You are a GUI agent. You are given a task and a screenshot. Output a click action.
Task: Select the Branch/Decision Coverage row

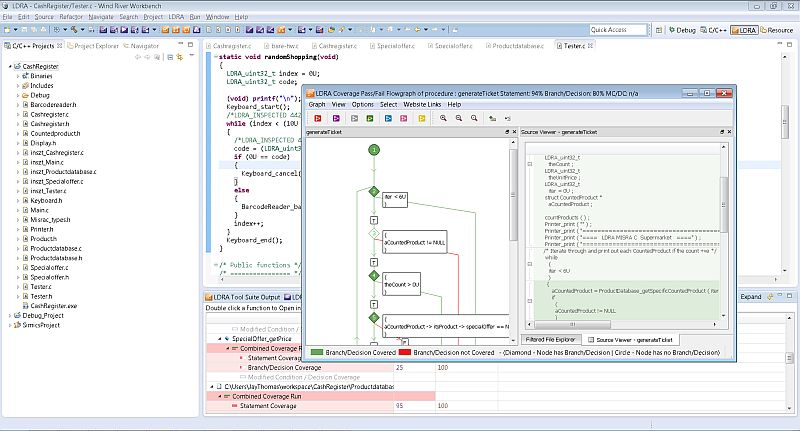click(284, 368)
